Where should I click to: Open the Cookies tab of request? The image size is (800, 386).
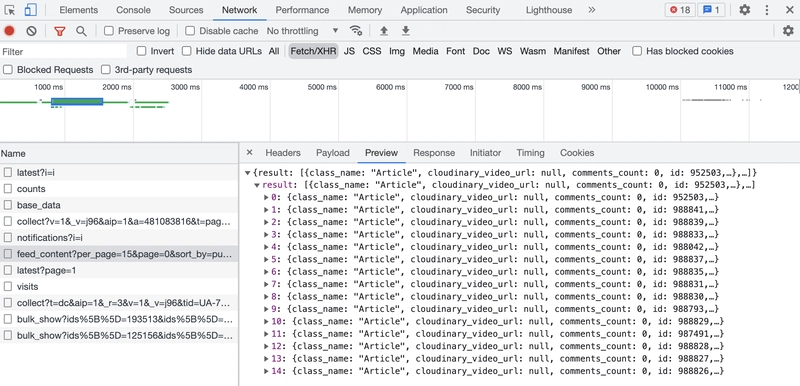[577, 153]
